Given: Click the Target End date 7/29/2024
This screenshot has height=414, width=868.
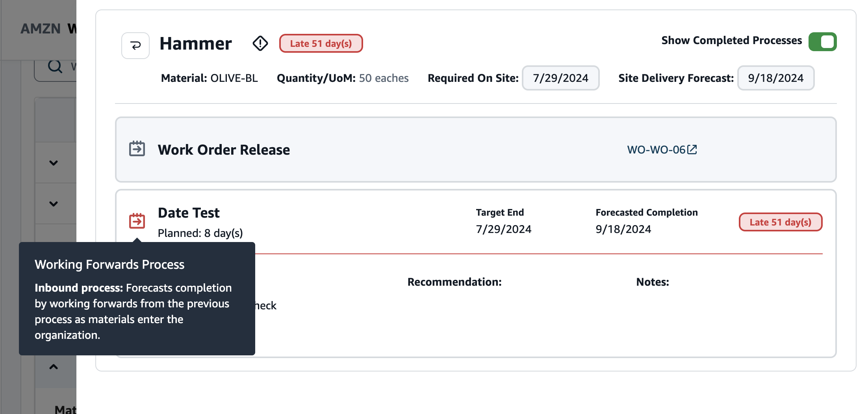Looking at the screenshot, I should (x=503, y=229).
